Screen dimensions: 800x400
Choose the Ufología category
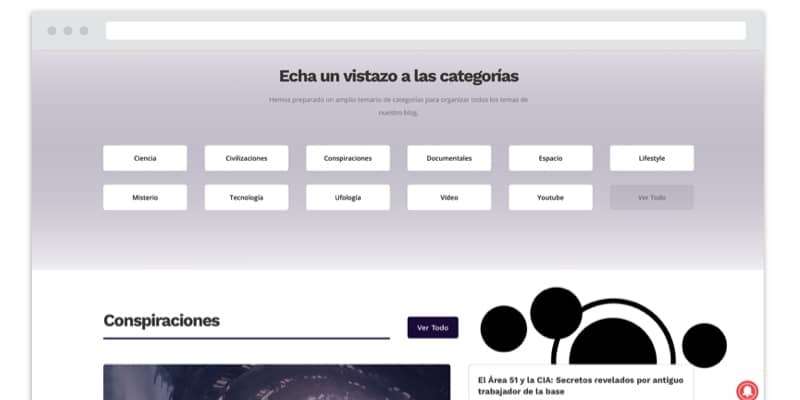coord(348,197)
